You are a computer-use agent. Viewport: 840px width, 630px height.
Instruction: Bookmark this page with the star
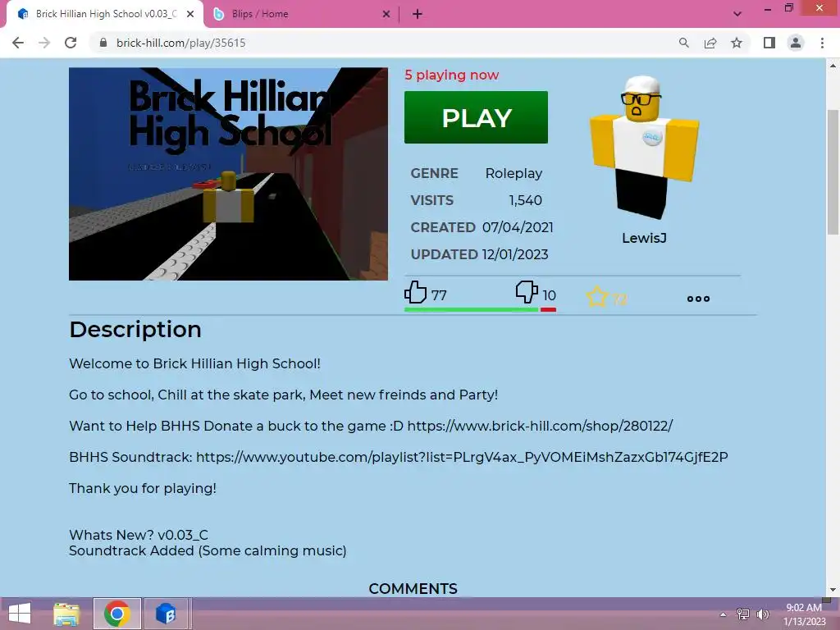737,43
